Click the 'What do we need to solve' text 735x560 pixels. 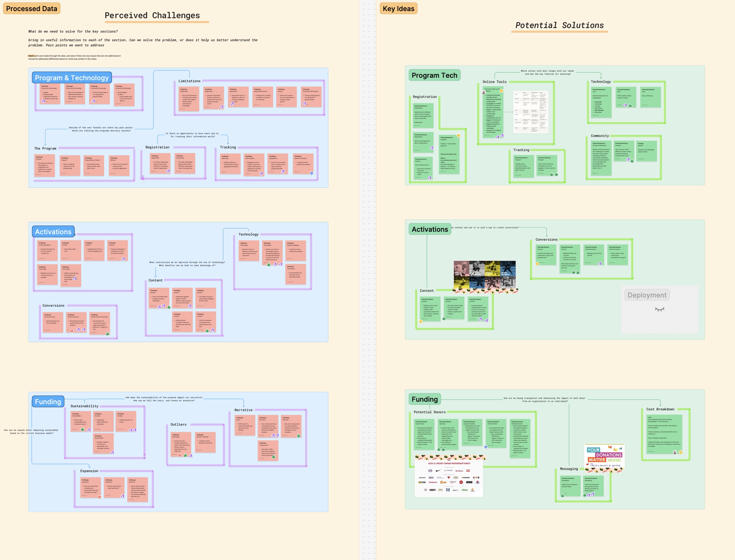pyautogui.click(x=73, y=31)
